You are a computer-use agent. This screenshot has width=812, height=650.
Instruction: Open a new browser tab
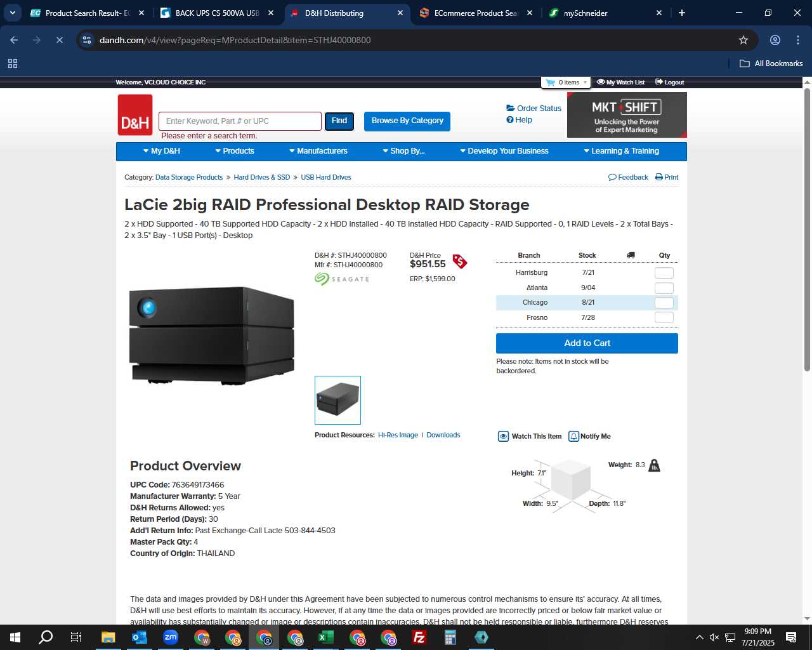point(682,13)
